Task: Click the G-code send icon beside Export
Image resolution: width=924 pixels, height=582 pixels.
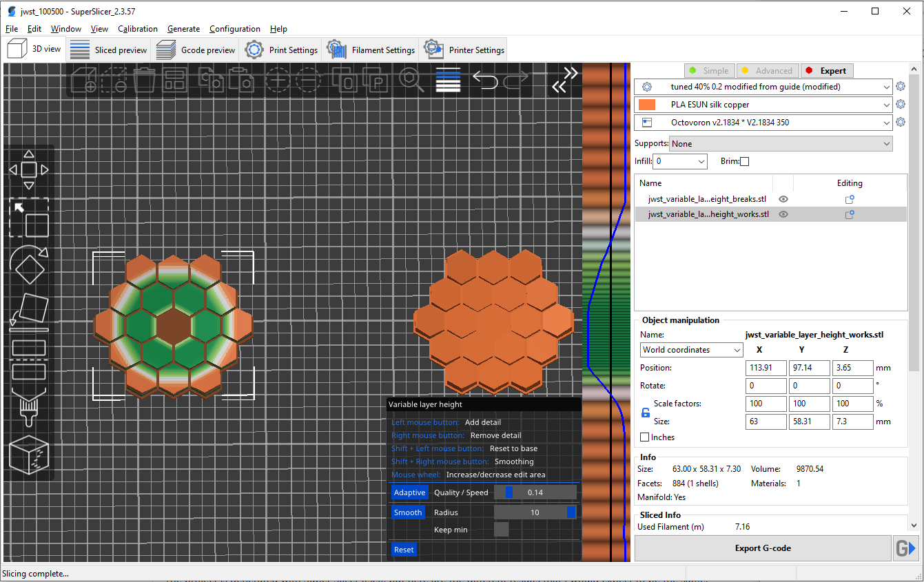Action: coord(905,548)
